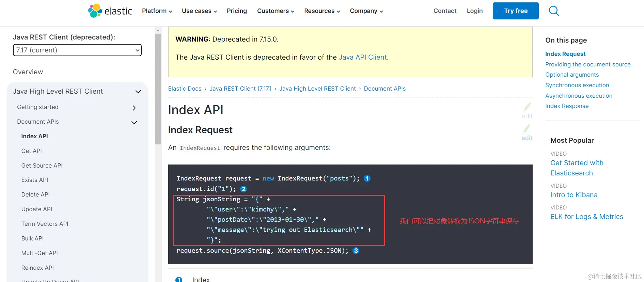Click Java REST Client [7.17] breadcrumb
644x282 pixels.
[240, 89]
